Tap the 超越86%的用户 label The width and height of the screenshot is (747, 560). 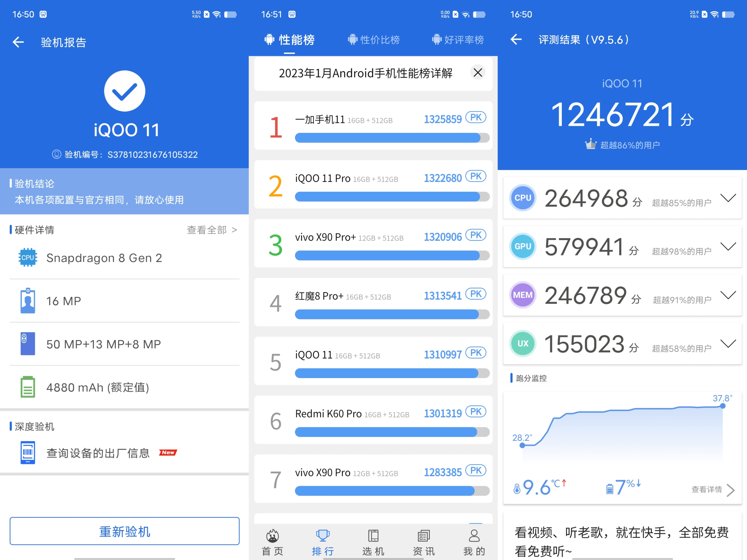coord(630,145)
